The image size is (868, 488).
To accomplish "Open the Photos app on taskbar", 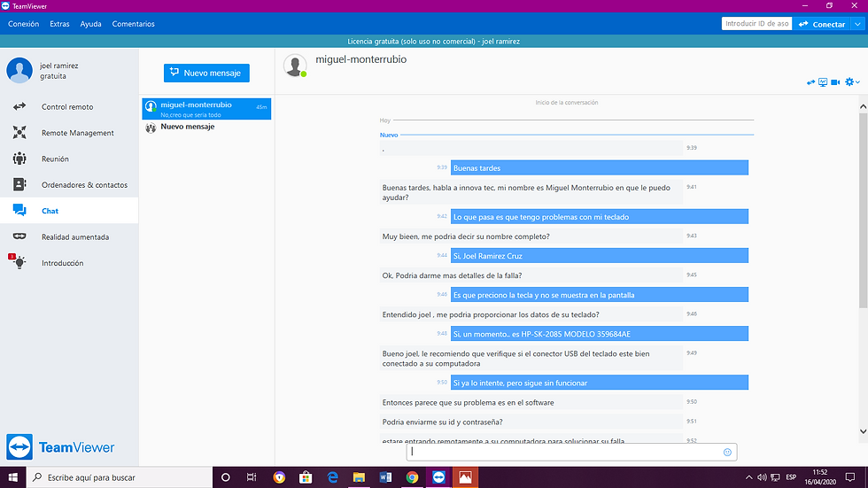I will tap(465, 477).
